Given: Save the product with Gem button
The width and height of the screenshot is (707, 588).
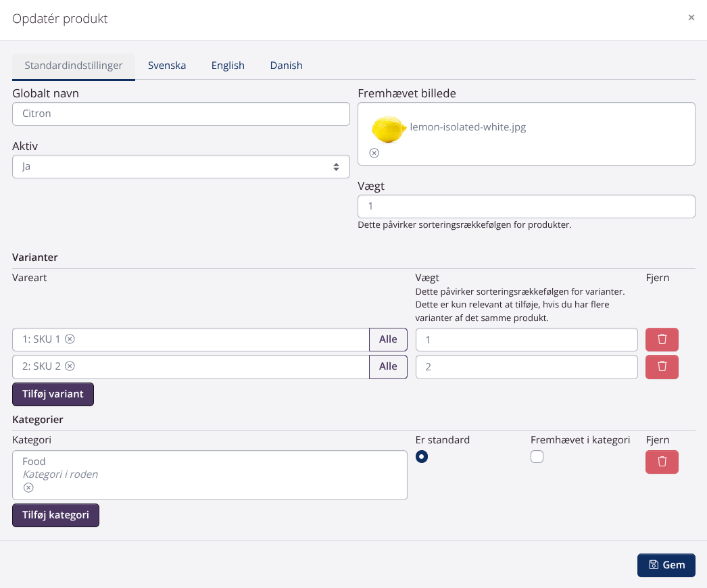Looking at the screenshot, I should [x=666, y=565].
